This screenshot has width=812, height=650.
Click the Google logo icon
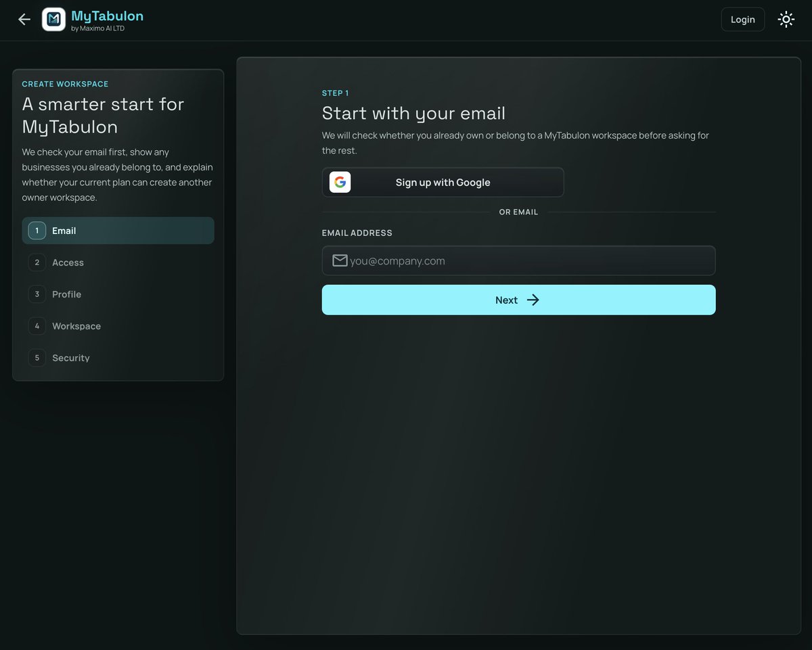pos(340,182)
